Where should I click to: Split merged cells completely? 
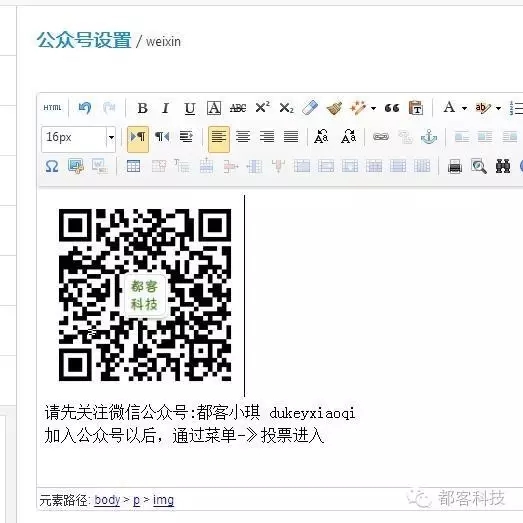(x=374, y=166)
